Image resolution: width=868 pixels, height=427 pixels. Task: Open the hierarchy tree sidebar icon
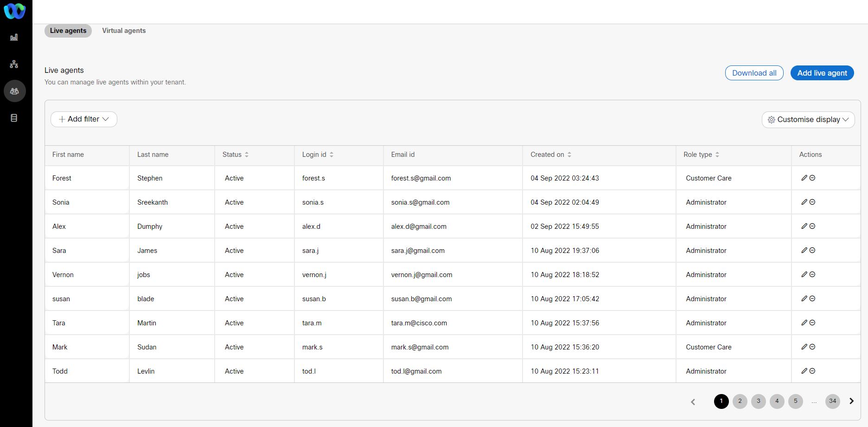tap(14, 64)
